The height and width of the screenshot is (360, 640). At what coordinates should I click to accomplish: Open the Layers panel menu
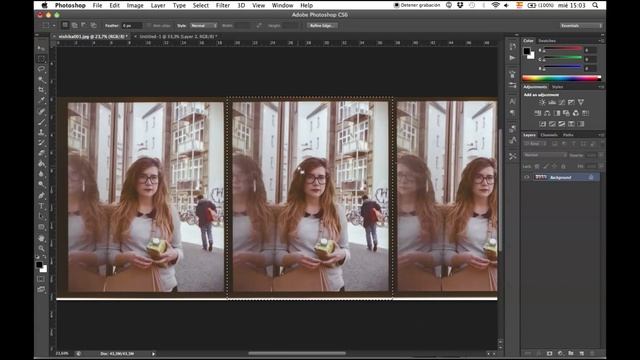tap(601, 135)
